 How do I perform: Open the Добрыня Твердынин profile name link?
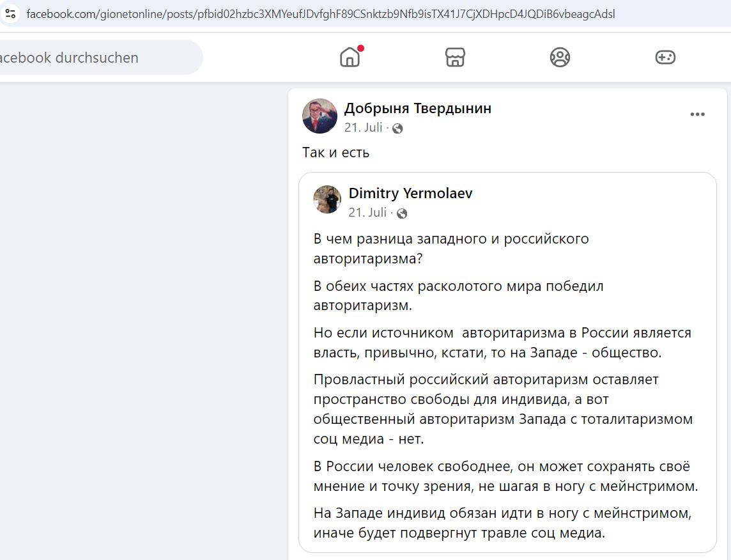coord(418,108)
